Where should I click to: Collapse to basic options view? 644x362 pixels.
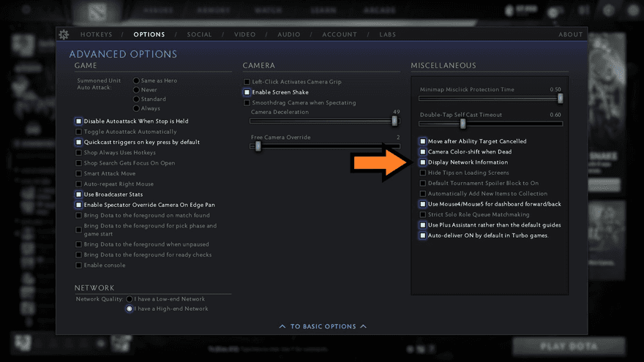323,326
